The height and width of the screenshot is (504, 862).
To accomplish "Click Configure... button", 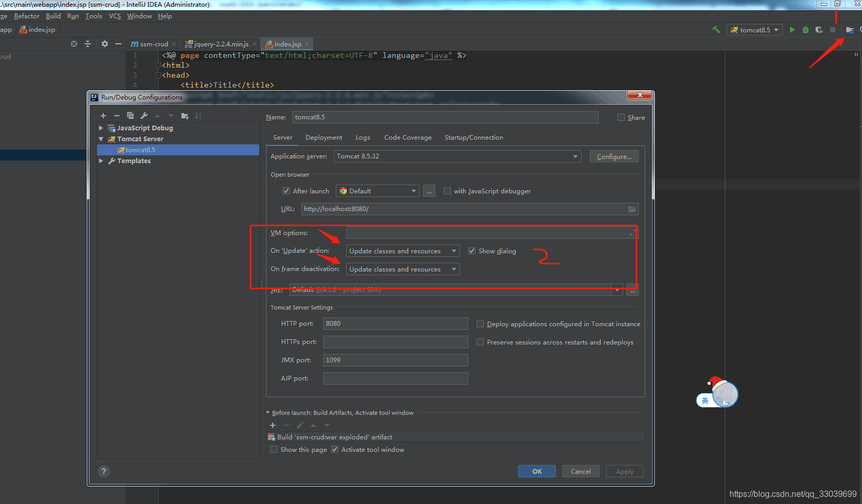I will [614, 156].
